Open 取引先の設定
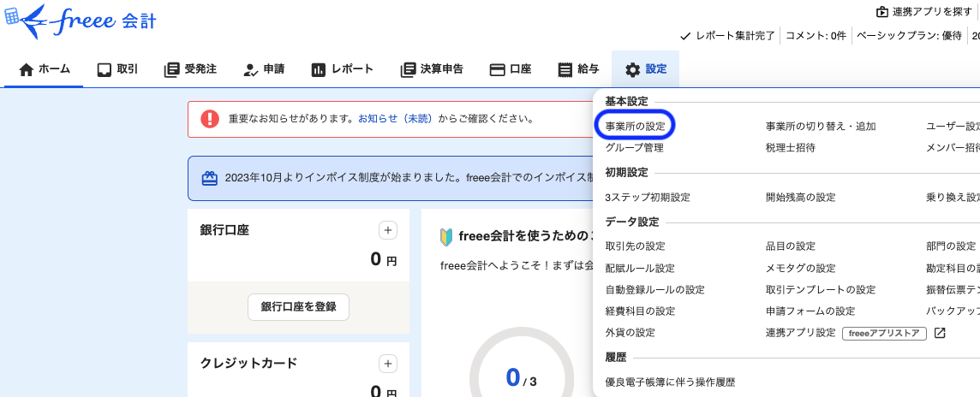980x397 pixels. 635,246
